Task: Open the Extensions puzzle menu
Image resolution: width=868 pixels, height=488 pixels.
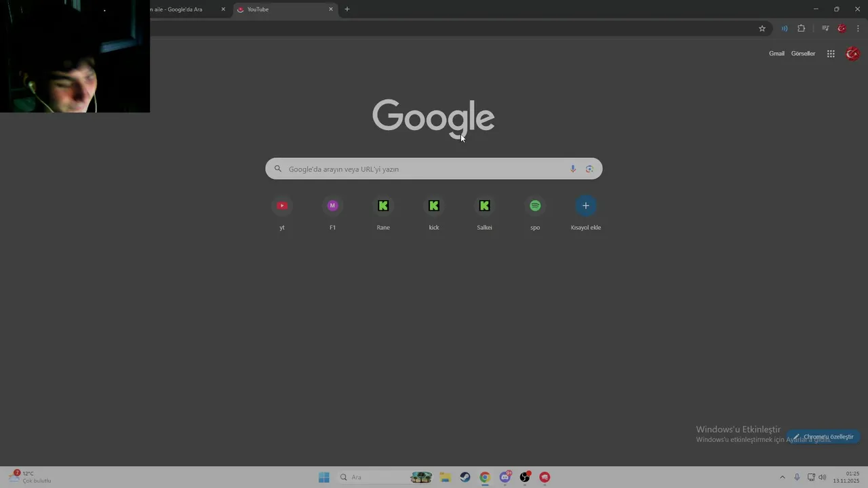Action: click(802, 28)
